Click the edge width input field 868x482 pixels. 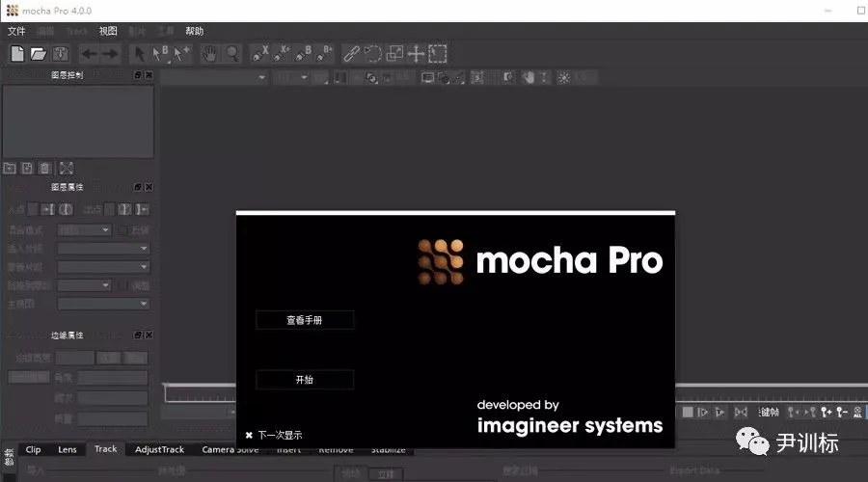(x=74, y=358)
